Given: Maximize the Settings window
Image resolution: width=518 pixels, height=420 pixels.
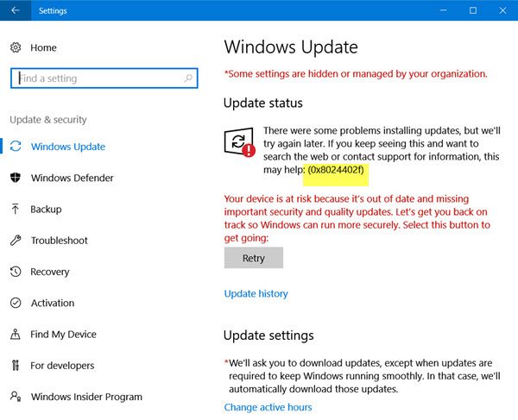Looking at the screenshot, I should click(x=473, y=10).
